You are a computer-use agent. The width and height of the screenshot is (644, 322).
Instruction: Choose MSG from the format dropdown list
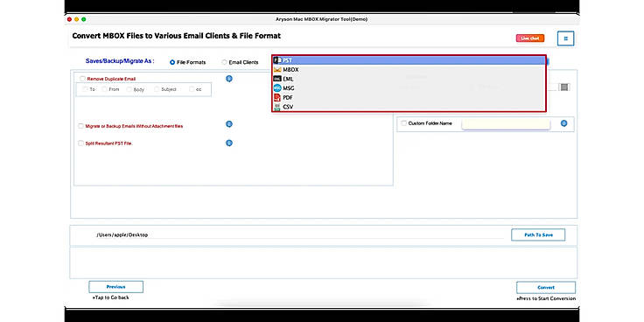click(x=409, y=88)
